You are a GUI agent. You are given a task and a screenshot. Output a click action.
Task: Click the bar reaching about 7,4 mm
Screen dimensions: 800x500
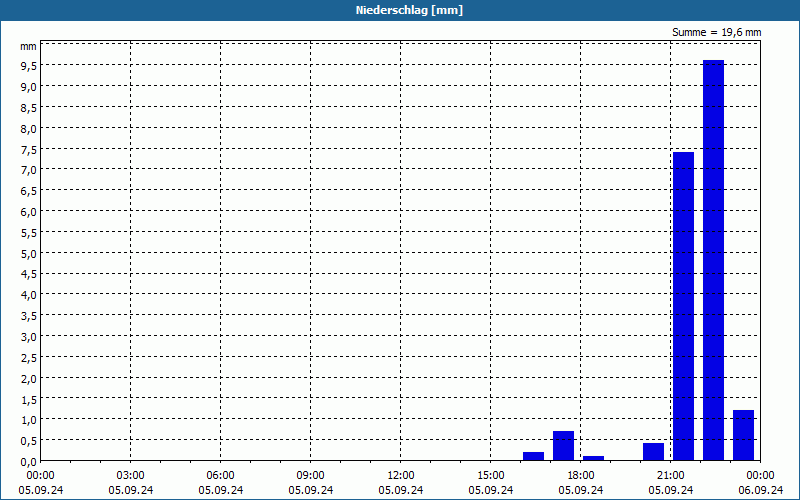pyautogui.click(x=683, y=306)
